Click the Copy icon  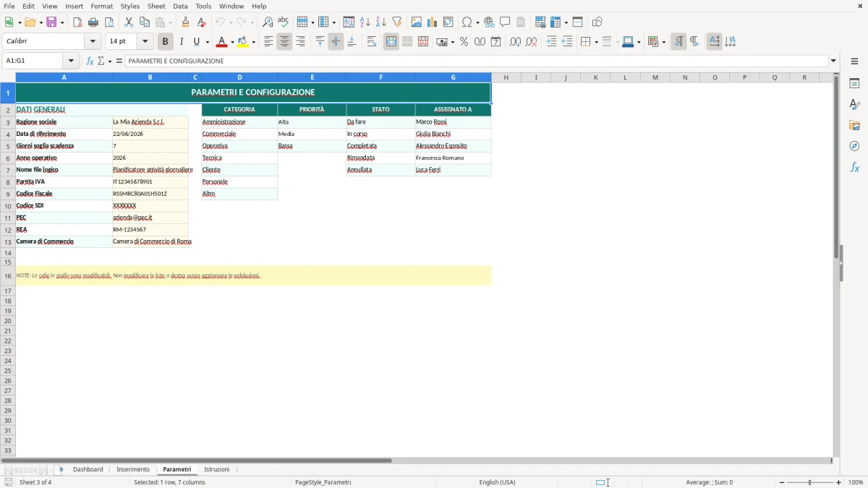click(x=145, y=22)
